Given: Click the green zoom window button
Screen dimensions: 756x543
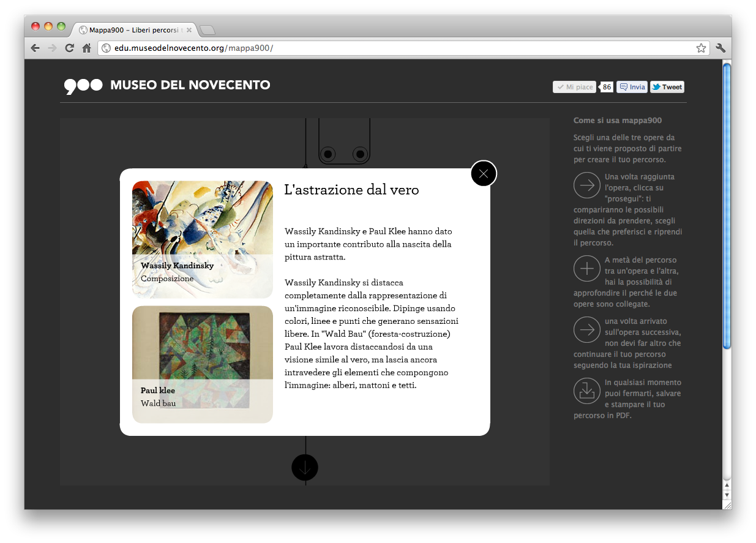Looking at the screenshot, I should click(x=61, y=26).
